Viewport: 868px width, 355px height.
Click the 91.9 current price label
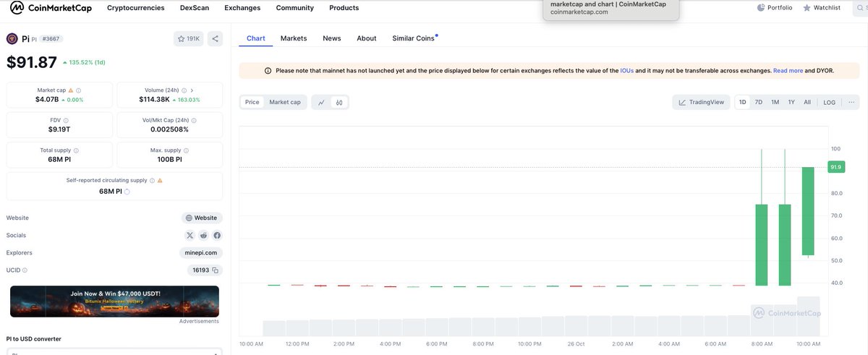point(835,167)
